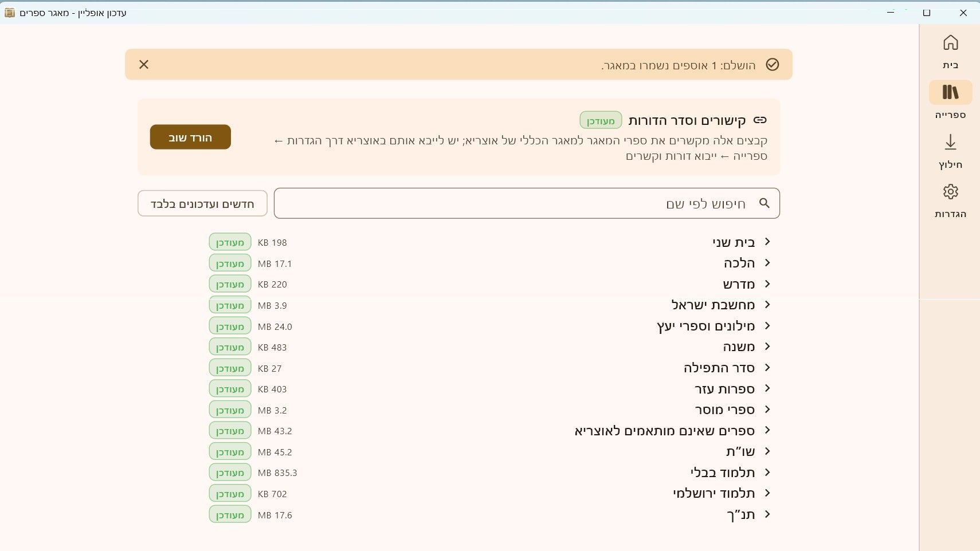Open the בית home icon in sidebar
This screenshot has width=980, height=551.
tap(950, 43)
